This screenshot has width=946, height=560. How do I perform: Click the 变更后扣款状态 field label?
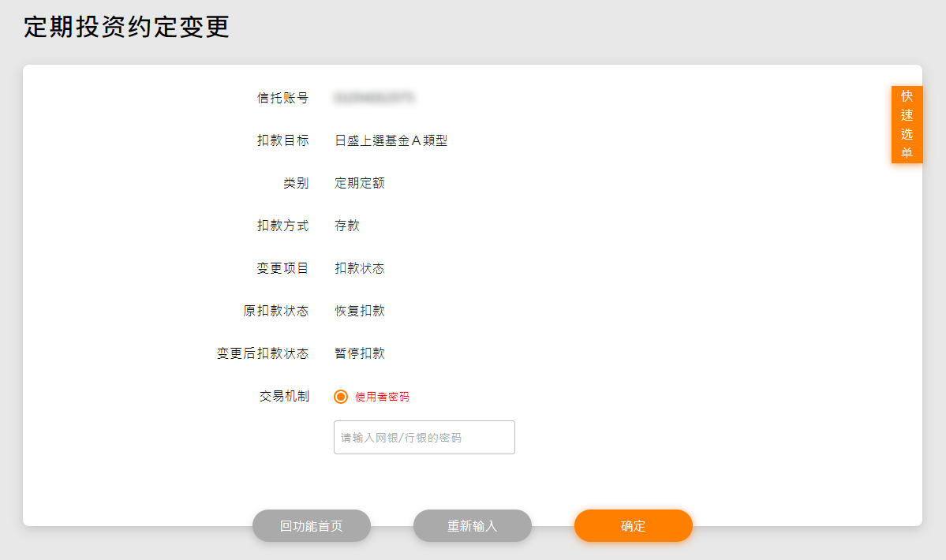point(263,353)
